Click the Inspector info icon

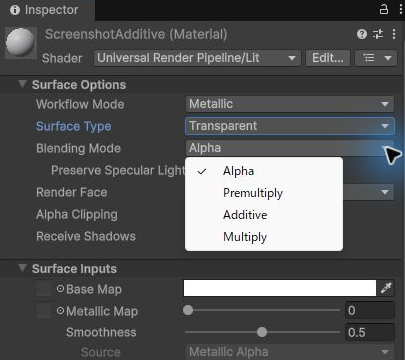click(15, 10)
